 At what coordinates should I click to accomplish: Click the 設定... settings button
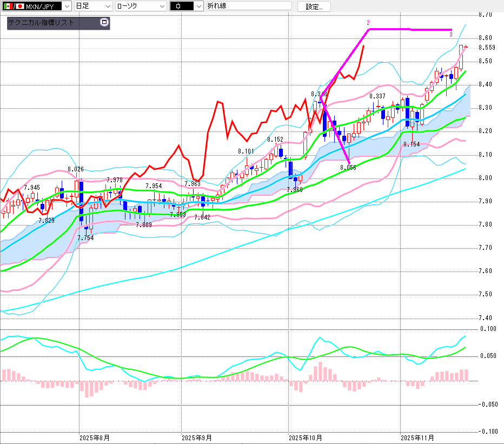coord(314,6)
